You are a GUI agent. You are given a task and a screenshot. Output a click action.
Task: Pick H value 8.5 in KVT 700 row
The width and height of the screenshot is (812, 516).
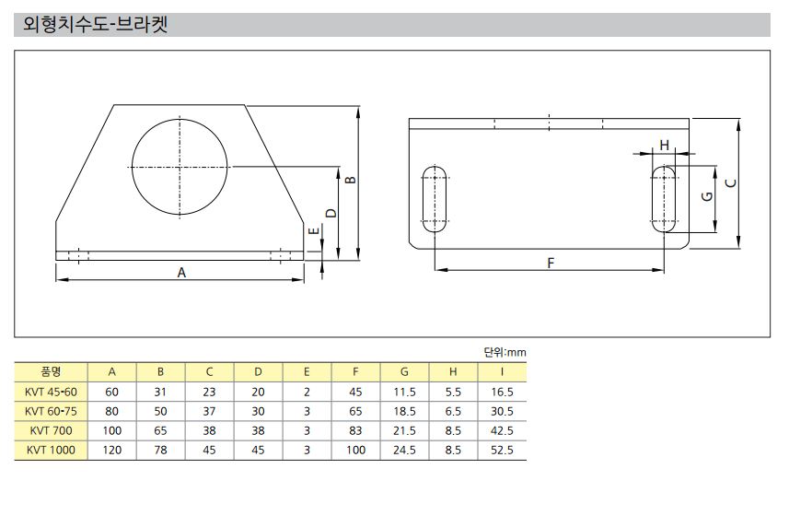453,430
